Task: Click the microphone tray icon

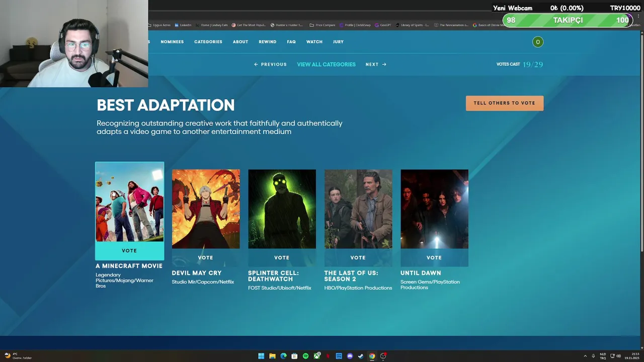Action: point(593,356)
